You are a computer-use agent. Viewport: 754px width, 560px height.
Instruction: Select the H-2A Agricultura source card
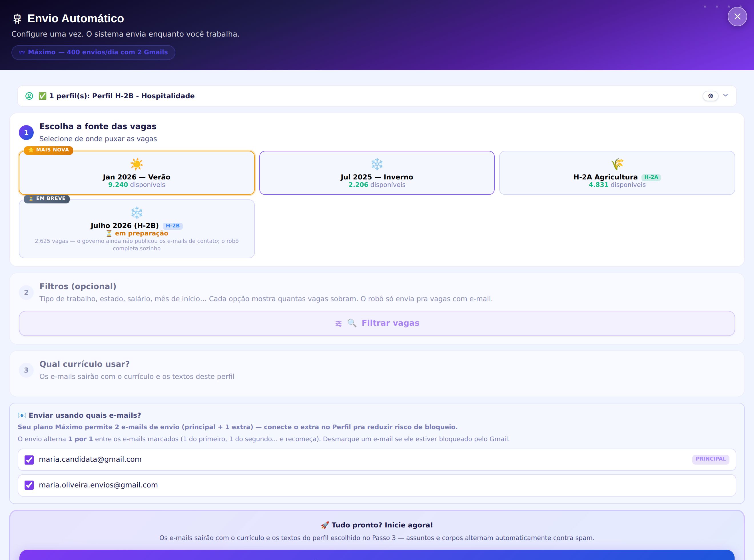pyautogui.click(x=617, y=173)
